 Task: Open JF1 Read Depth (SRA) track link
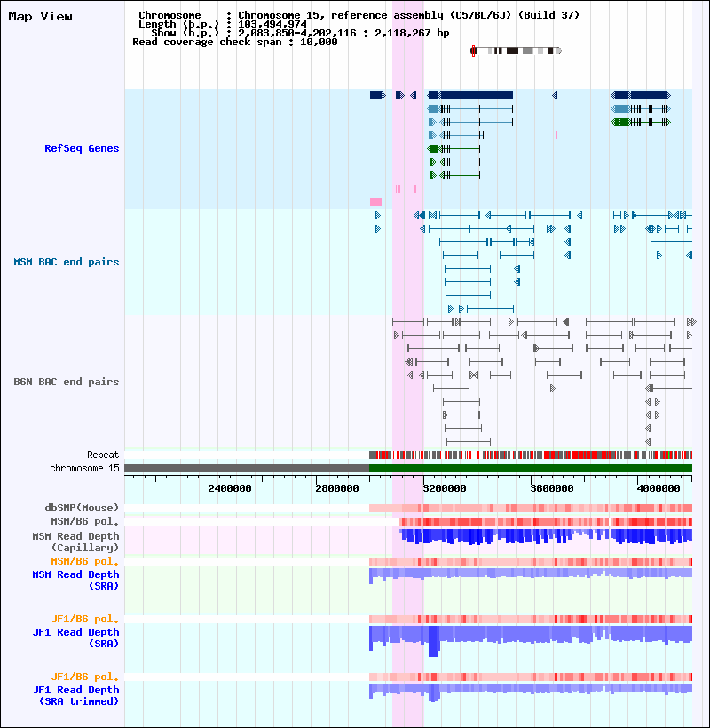(75, 637)
